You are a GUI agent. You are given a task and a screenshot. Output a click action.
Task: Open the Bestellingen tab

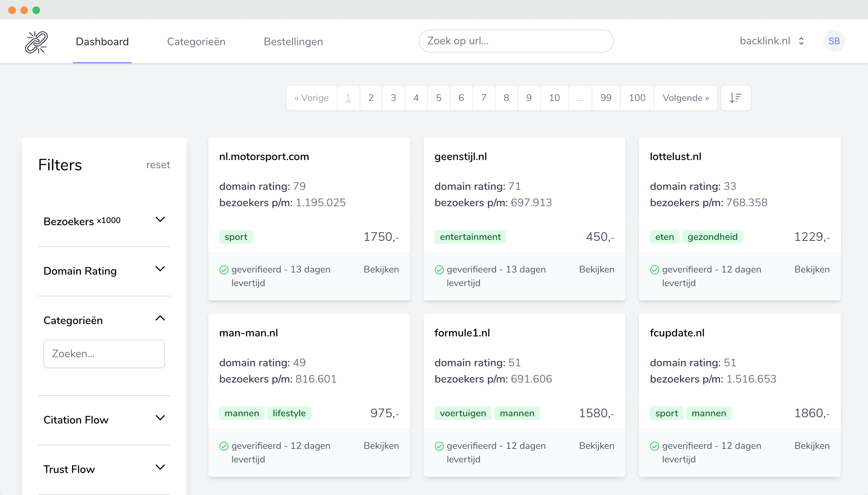293,41
